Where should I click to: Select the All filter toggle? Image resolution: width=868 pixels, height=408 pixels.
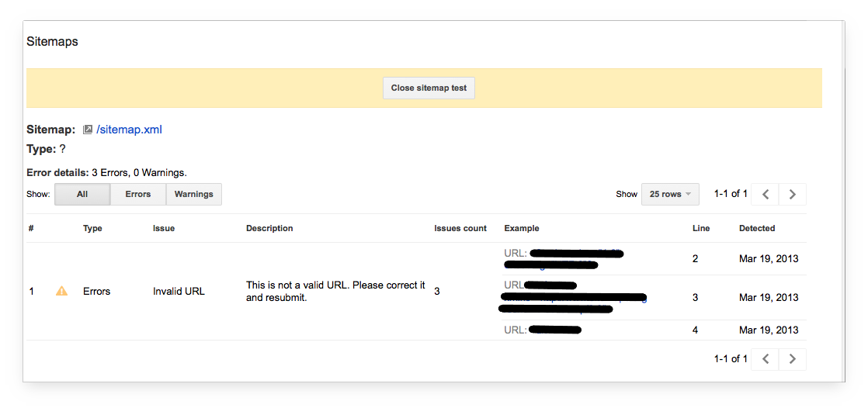82,194
